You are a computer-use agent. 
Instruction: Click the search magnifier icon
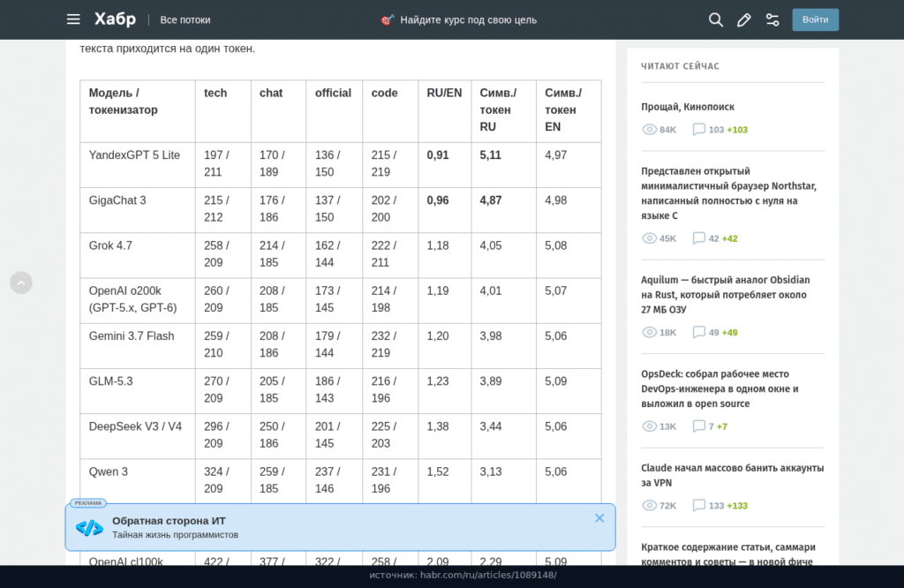pos(715,19)
